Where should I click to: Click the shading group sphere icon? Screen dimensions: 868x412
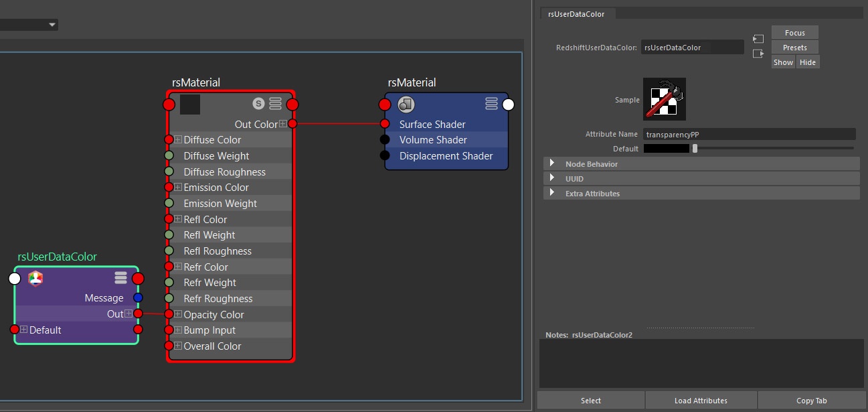(406, 104)
